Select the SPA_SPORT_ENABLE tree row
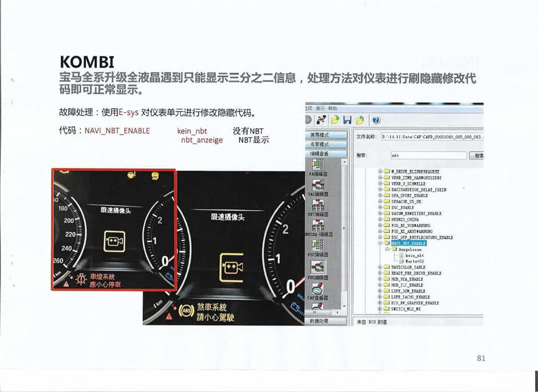 coord(409,196)
